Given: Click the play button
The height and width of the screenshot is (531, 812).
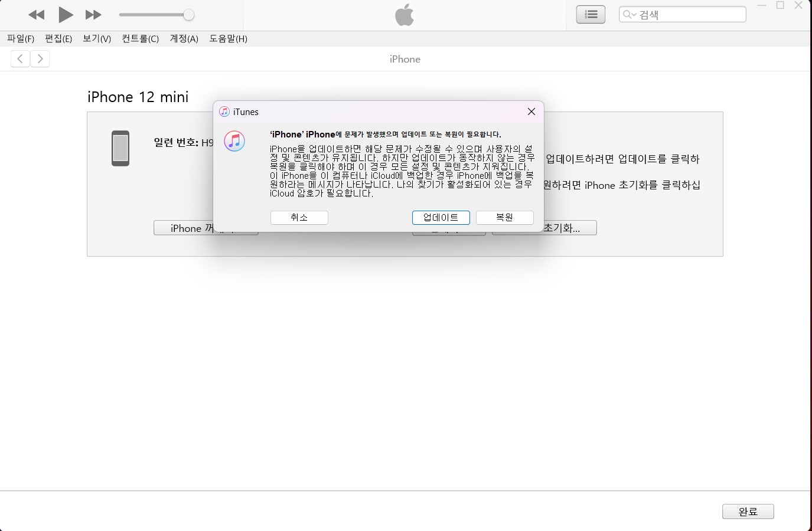Looking at the screenshot, I should tap(66, 15).
